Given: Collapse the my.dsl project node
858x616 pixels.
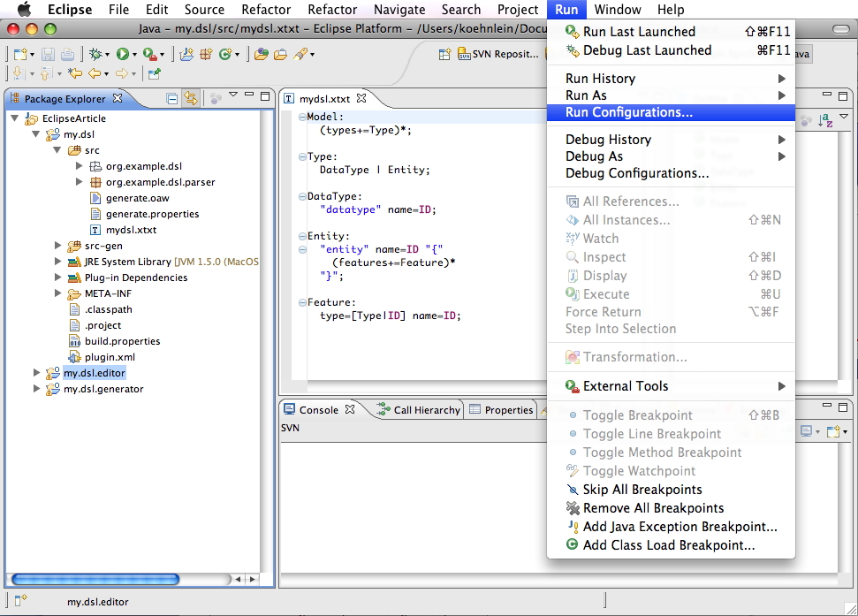Looking at the screenshot, I should click(36, 134).
